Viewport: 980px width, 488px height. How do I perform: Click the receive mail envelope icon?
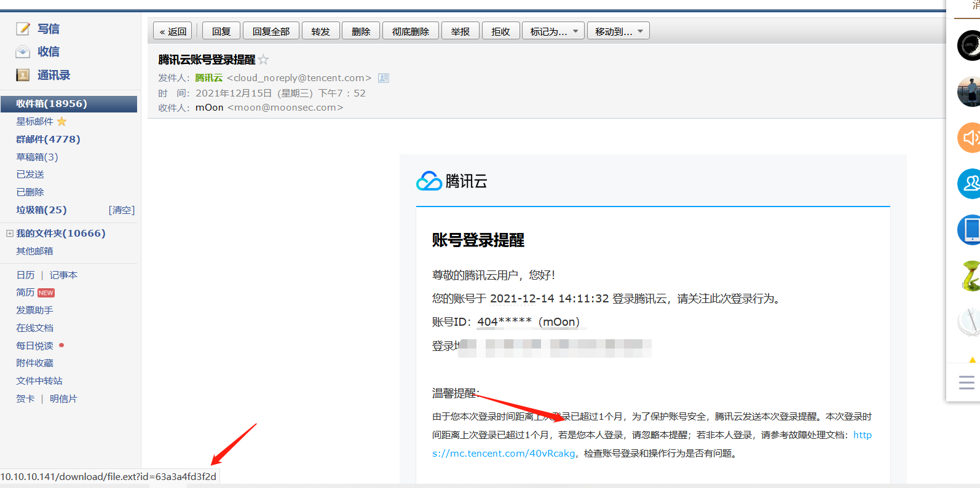pos(23,52)
